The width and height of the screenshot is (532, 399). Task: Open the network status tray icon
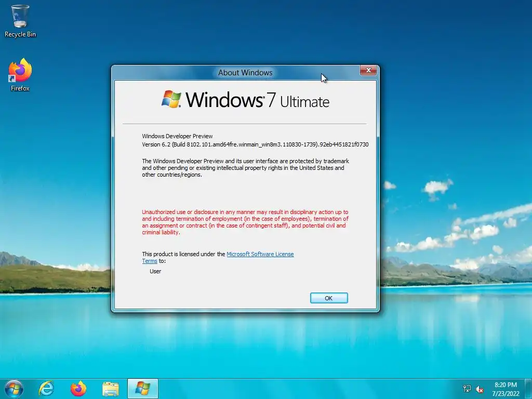(467, 389)
